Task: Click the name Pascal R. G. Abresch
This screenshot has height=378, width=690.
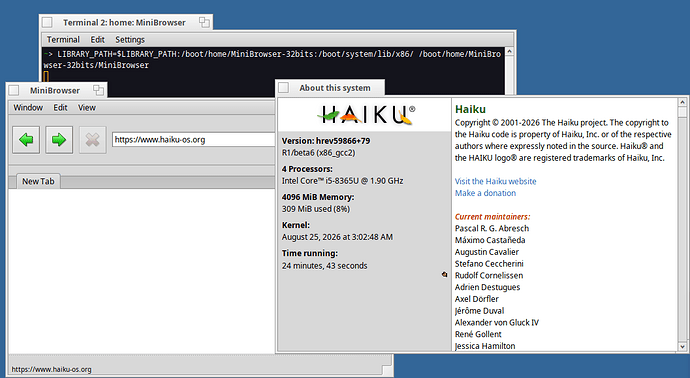Action: 492,228
